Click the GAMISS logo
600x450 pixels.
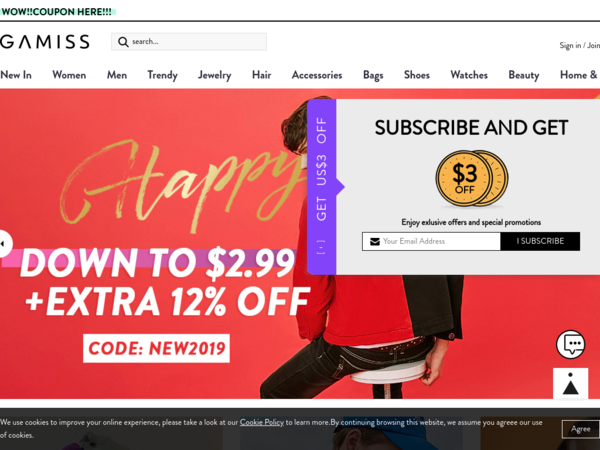pos(45,41)
